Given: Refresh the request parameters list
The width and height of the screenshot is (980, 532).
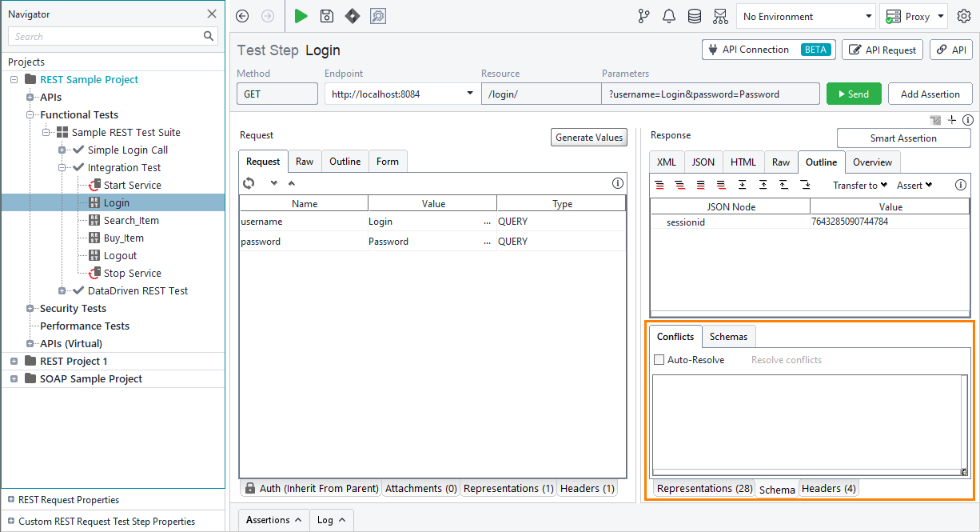Looking at the screenshot, I should pyautogui.click(x=248, y=183).
